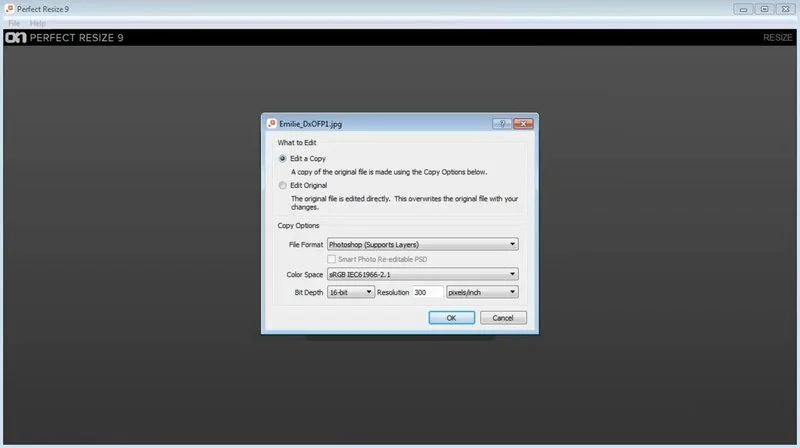Image resolution: width=800 pixels, height=448 pixels.
Task: Click the Cancel button
Action: point(503,318)
